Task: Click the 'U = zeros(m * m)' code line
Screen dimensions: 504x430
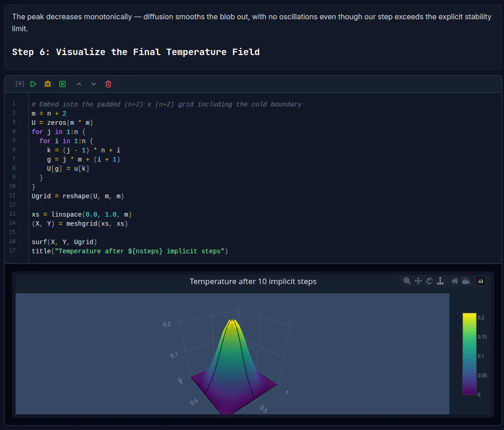Action: (62, 123)
